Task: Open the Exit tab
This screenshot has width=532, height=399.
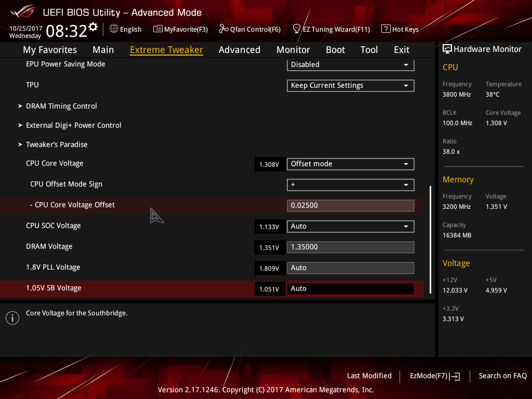Action: 402,50
